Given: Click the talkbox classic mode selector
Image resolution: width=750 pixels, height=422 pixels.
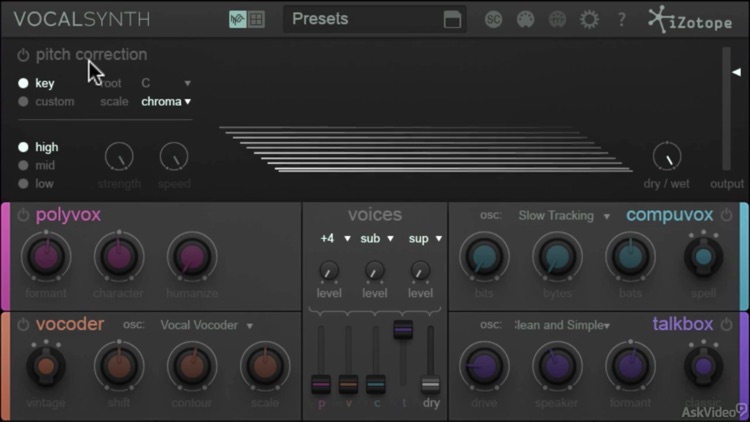Looking at the screenshot, I should coord(703,366).
